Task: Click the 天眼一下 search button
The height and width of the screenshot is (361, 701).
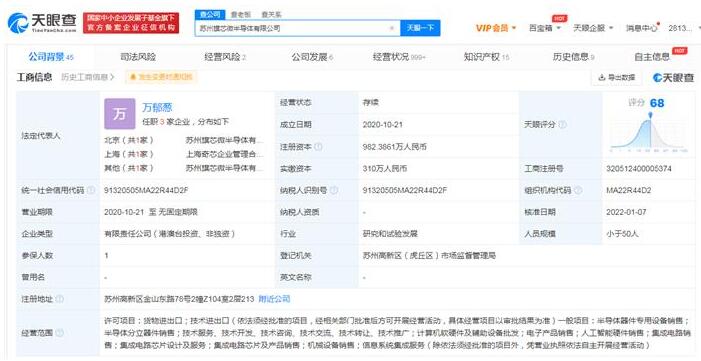Action: pyautogui.click(x=420, y=28)
